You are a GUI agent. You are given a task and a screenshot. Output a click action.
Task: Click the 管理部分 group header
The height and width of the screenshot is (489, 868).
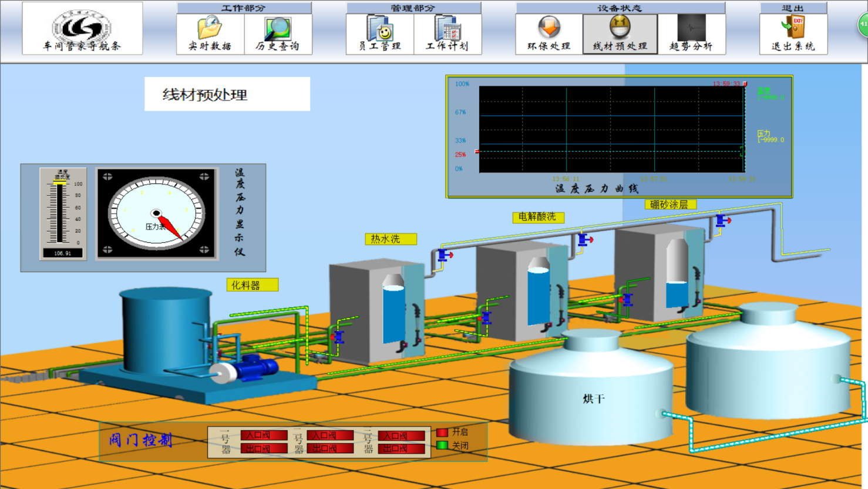click(x=413, y=8)
